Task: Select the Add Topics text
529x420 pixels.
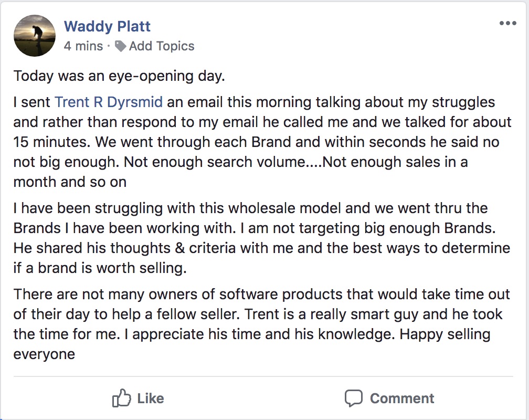Action: [x=162, y=46]
